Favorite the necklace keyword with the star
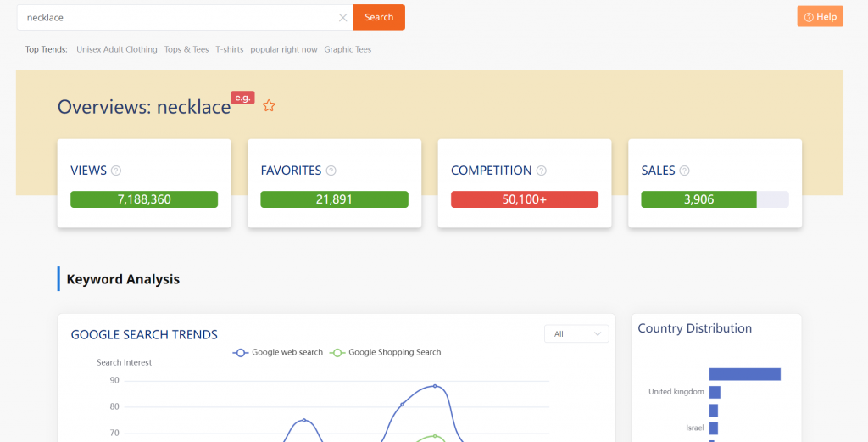Image resolution: width=868 pixels, height=442 pixels. 269,105
